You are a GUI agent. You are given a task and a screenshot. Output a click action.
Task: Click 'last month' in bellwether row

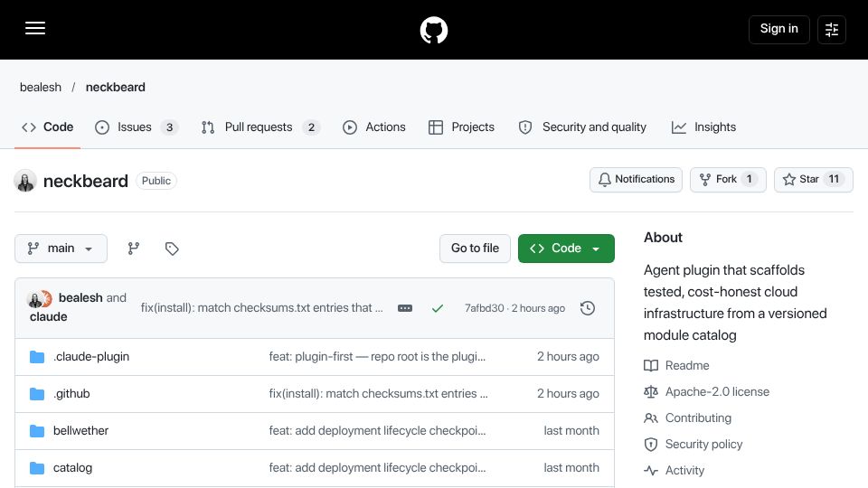pos(571,431)
